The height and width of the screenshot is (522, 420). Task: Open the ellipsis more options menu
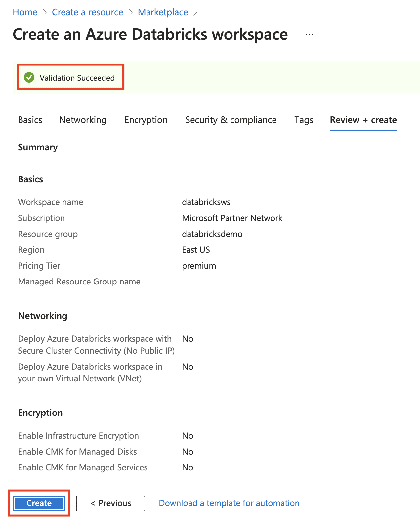tap(309, 34)
